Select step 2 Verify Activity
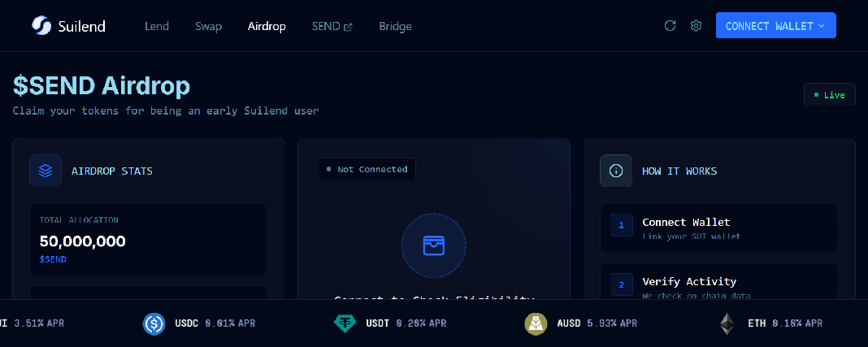This screenshot has height=347, width=868. (719, 281)
